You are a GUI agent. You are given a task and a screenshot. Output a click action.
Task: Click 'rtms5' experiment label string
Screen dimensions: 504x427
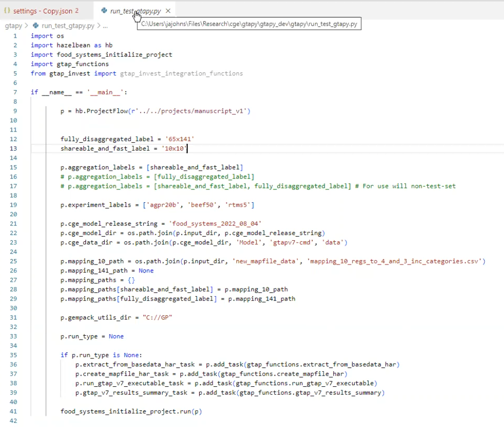(238, 205)
